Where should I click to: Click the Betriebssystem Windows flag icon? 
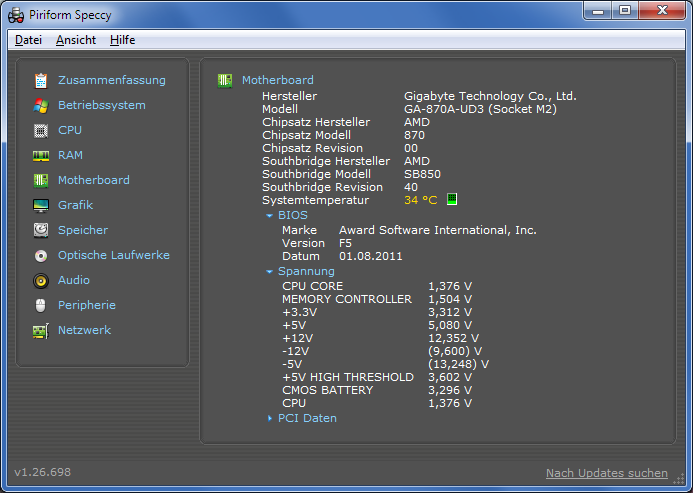point(41,106)
